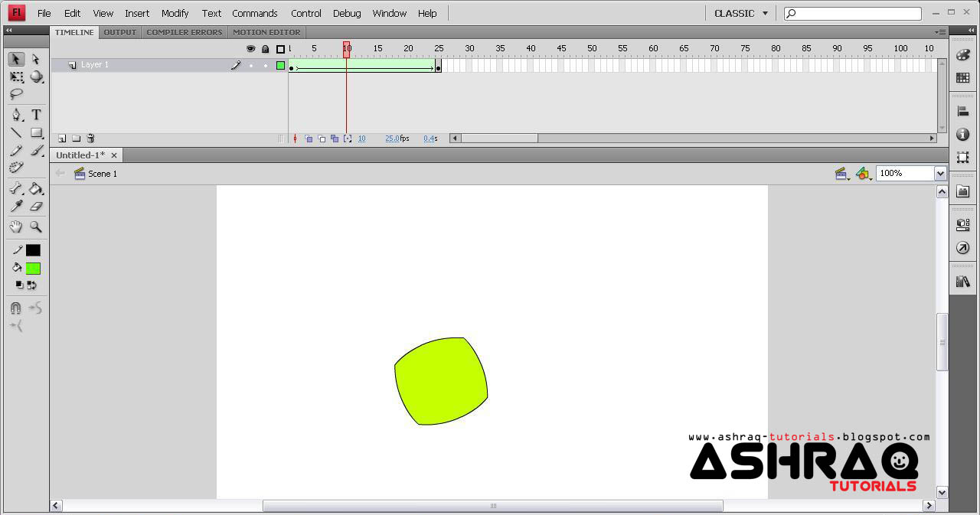Select the Lasso tool
980x515 pixels.
click(16, 94)
